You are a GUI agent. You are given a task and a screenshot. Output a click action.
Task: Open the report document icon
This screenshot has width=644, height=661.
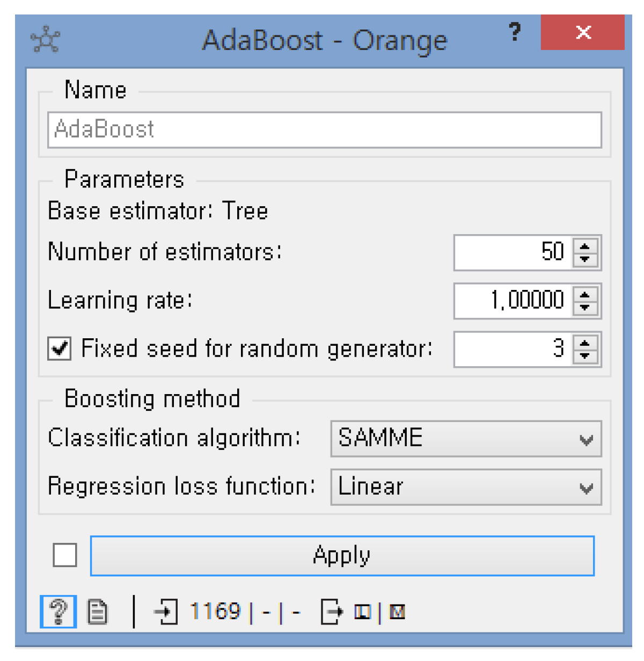tap(97, 612)
